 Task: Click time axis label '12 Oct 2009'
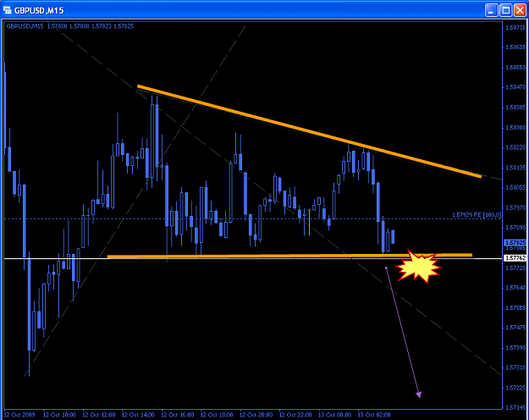click(x=19, y=415)
